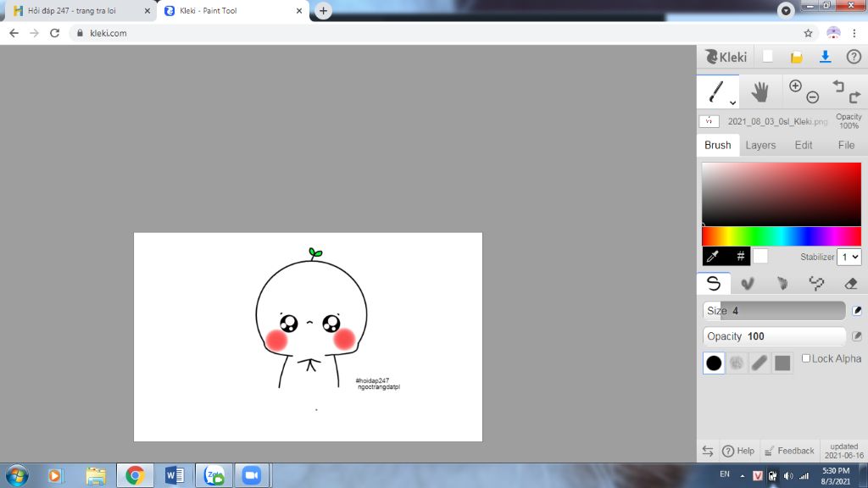Image resolution: width=868 pixels, height=488 pixels.
Task: Open Chrome three-dot menu
Action: [x=854, y=33]
